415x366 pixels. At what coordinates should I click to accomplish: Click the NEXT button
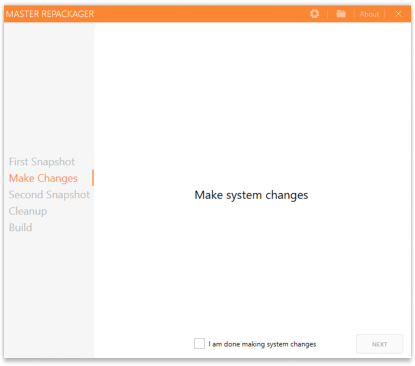pos(379,344)
